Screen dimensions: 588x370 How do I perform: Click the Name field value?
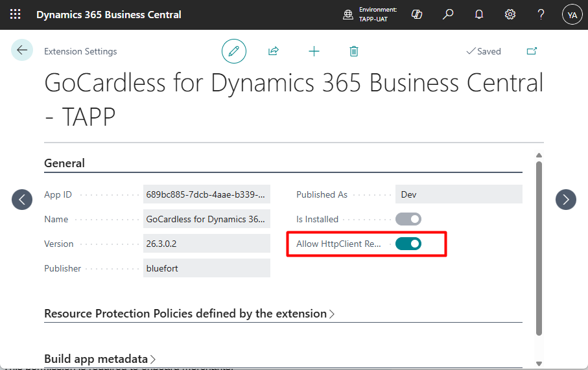pyautogui.click(x=207, y=219)
